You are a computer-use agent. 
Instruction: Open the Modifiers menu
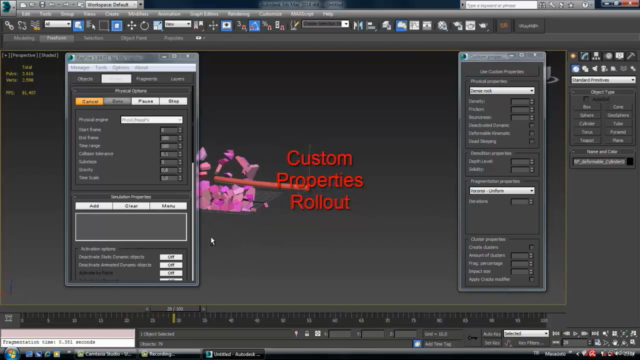(x=138, y=14)
